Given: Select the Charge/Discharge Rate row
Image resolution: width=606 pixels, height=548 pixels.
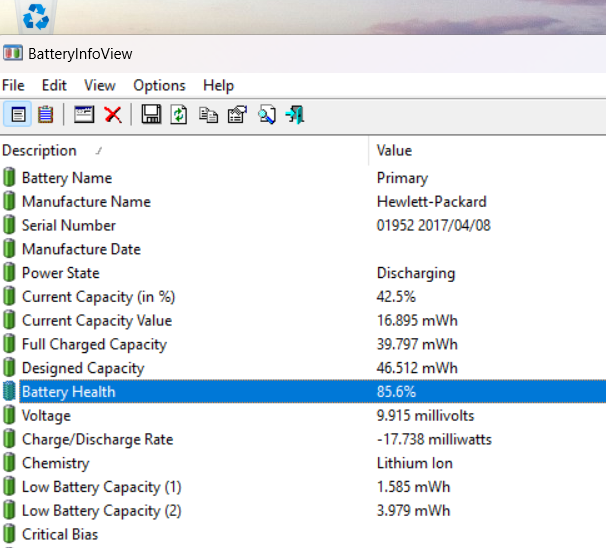Looking at the screenshot, I should [x=303, y=439].
